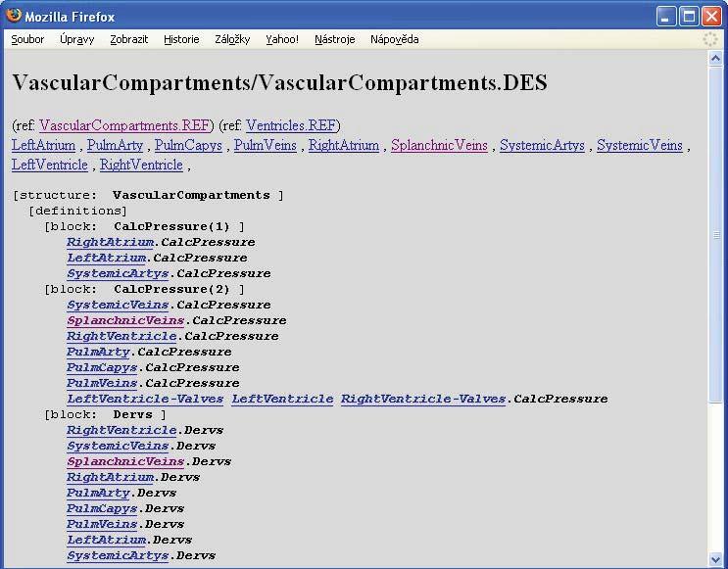Open the Ventricles.REF link

coord(291,125)
